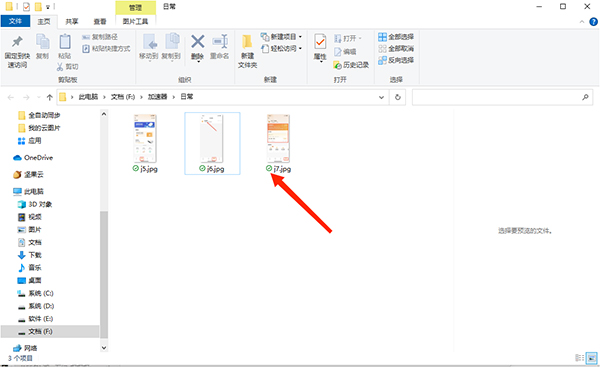Click the Edit ribbon button

345,52
